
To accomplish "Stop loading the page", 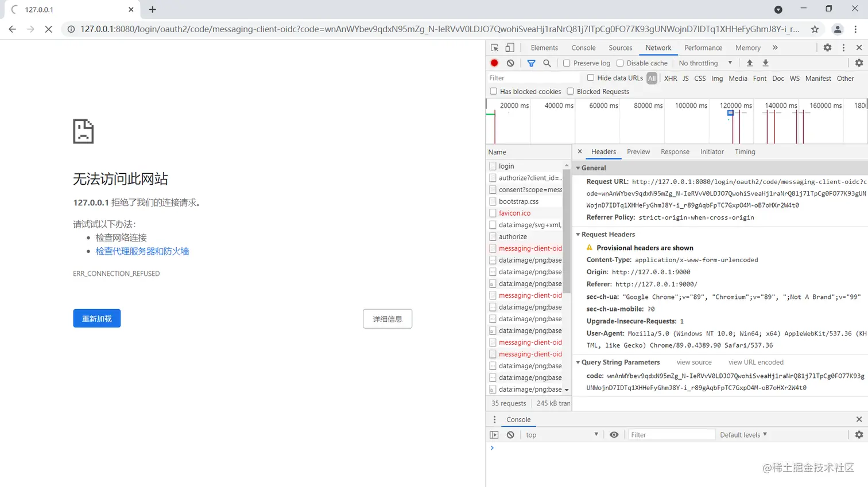I will click(48, 29).
